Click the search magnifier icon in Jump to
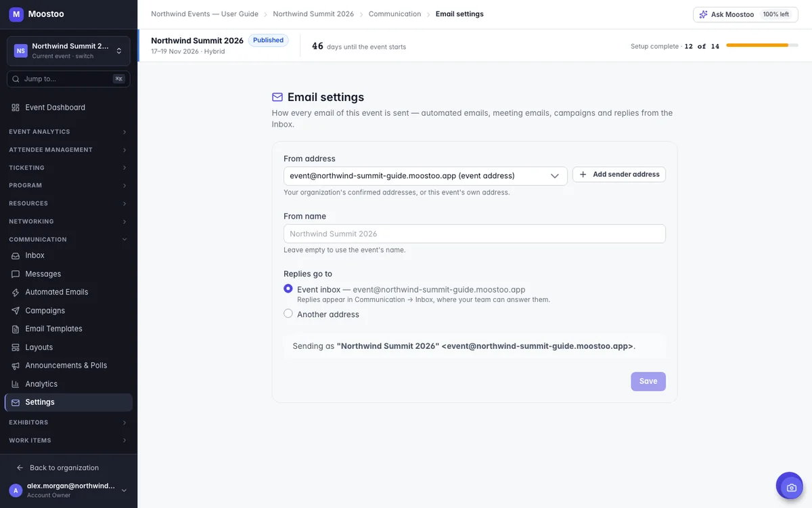The width and height of the screenshot is (812, 508). tap(16, 79)
